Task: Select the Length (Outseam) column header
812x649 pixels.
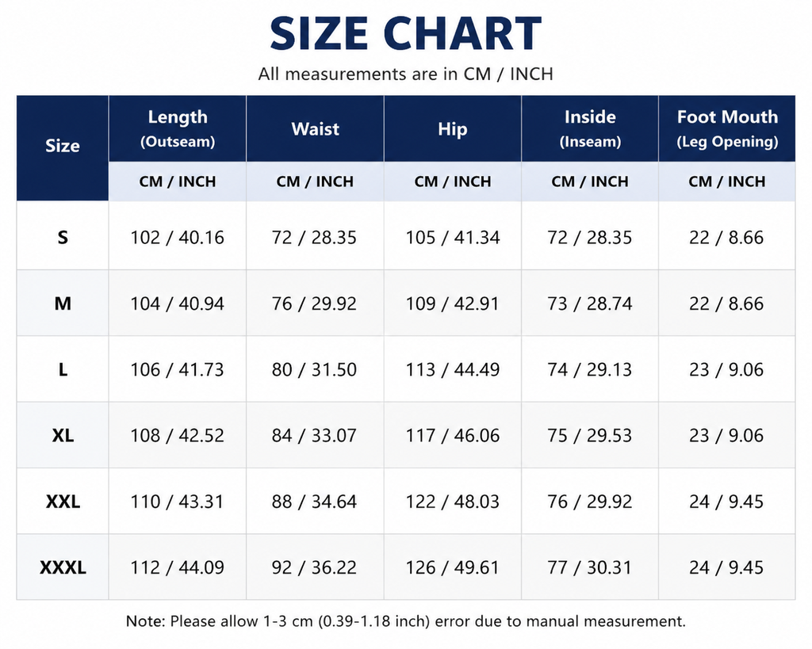Action: pyautogui.click(x=178, y=128)
